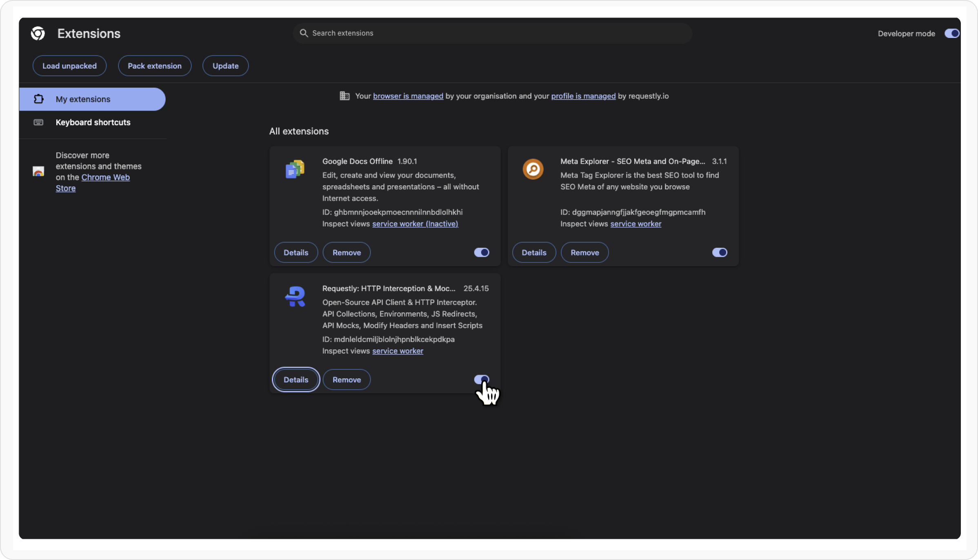Disable the Google Docs Offline extension
978x560 pixels.
click(481, 253)
